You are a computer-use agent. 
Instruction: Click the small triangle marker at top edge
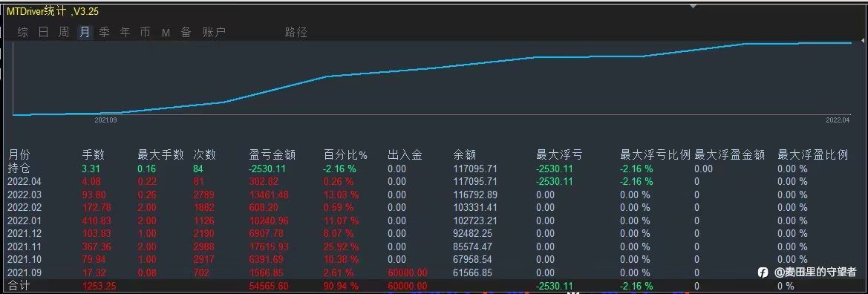[x=693, y=7]
